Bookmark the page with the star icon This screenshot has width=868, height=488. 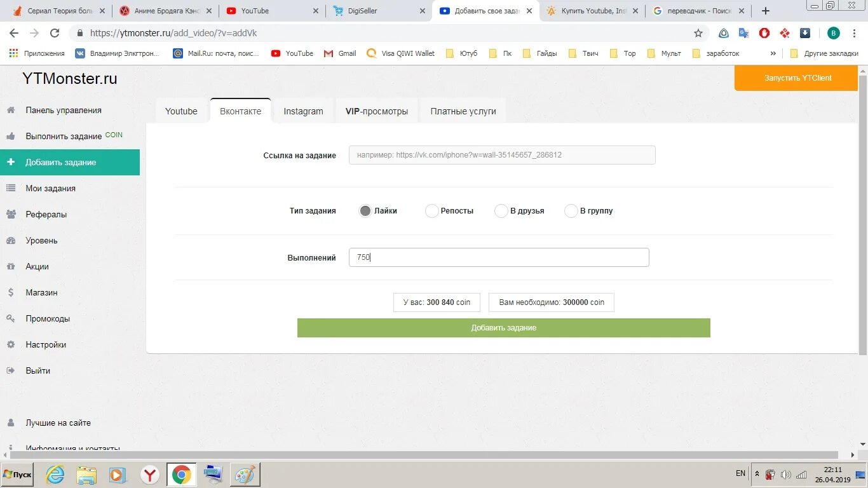click(x=698, y=33)
